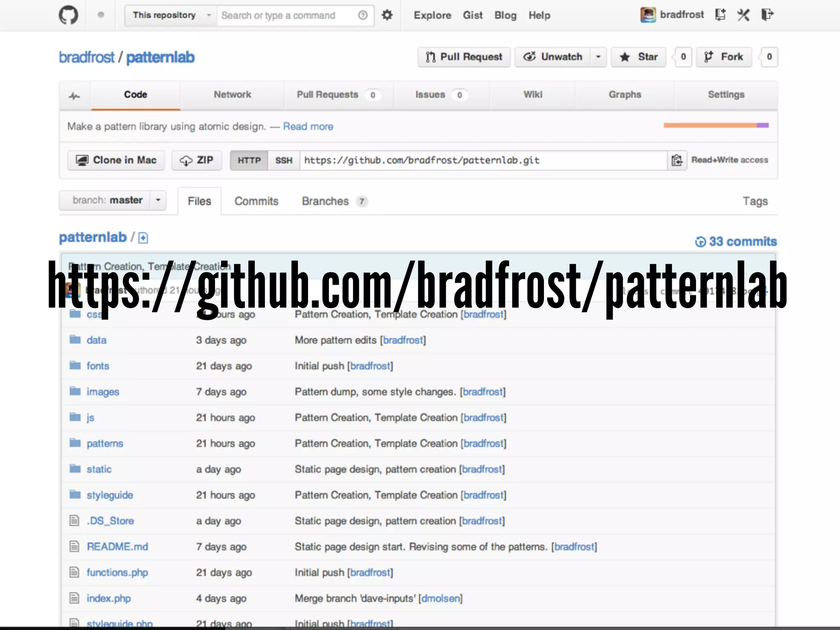Open Gist from top navigation

pos(472,16)
